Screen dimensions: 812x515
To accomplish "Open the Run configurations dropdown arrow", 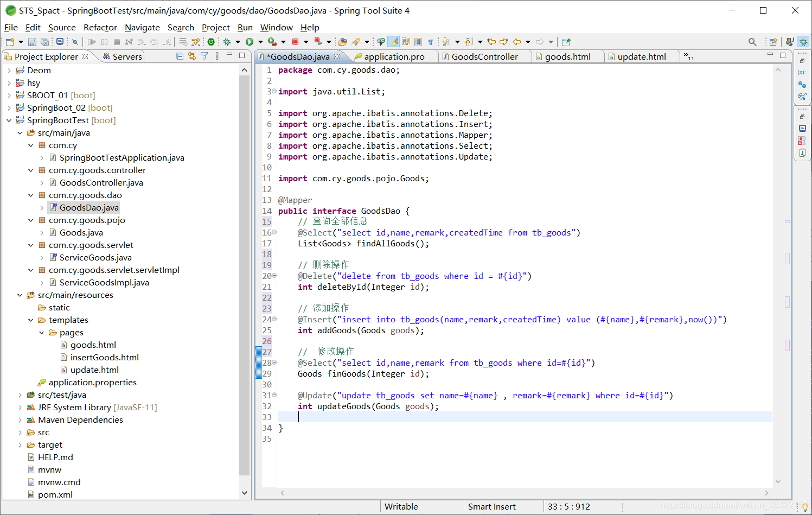I will click(x=260, y=42).
